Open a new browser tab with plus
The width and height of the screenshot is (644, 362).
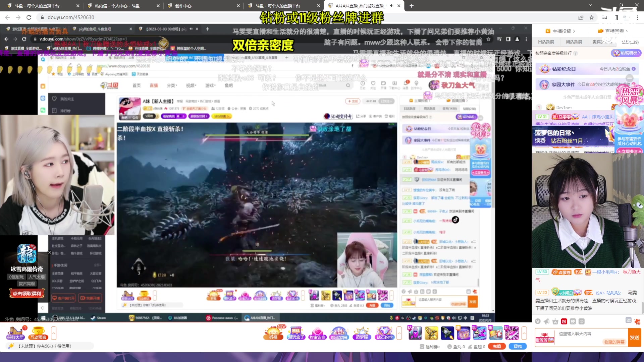click(x=412, y=6)
